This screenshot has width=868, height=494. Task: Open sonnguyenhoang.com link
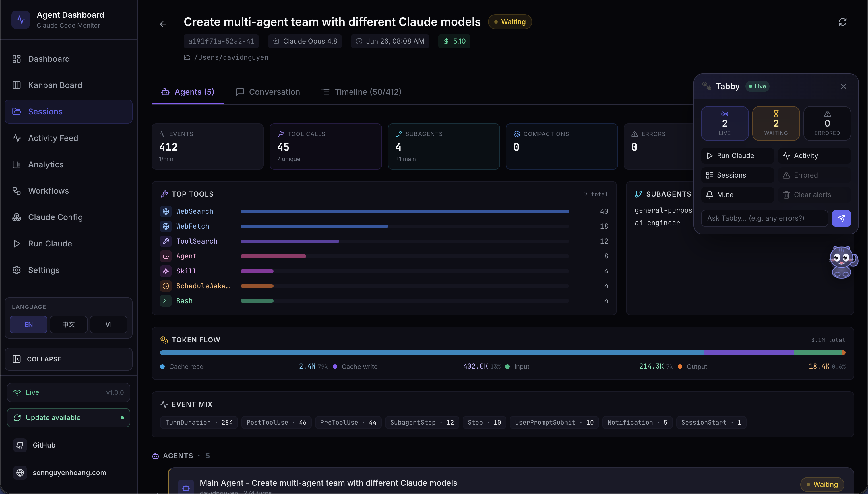click(x=69, y=472)
